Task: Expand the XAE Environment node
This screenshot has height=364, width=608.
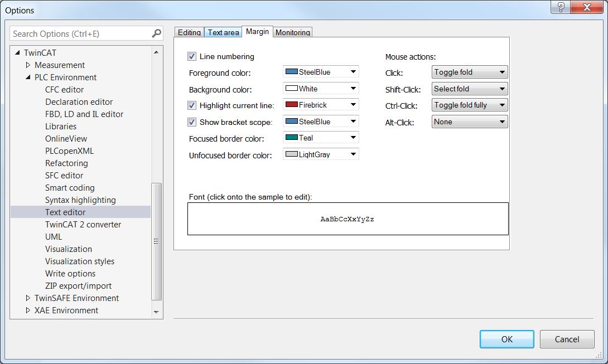Action: click(28, 310)
